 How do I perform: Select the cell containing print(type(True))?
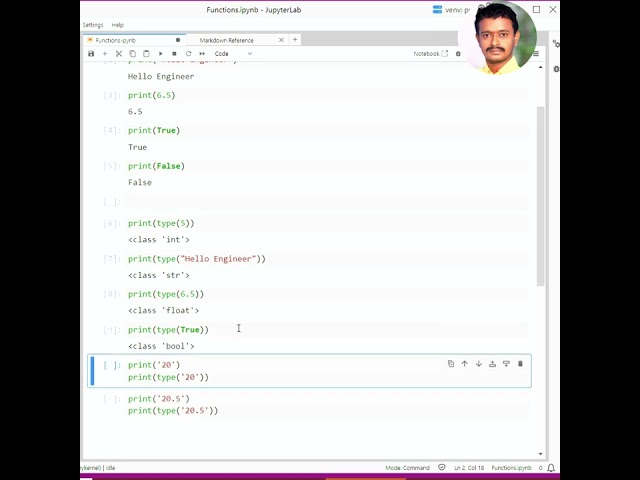click(327, 330)
